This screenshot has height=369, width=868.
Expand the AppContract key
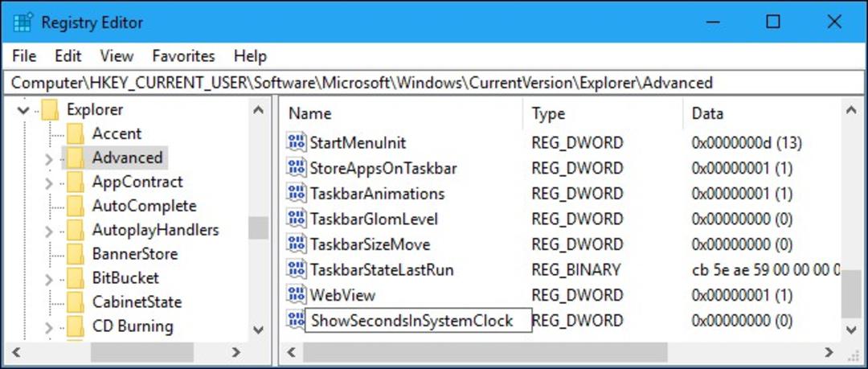point(49,182)
